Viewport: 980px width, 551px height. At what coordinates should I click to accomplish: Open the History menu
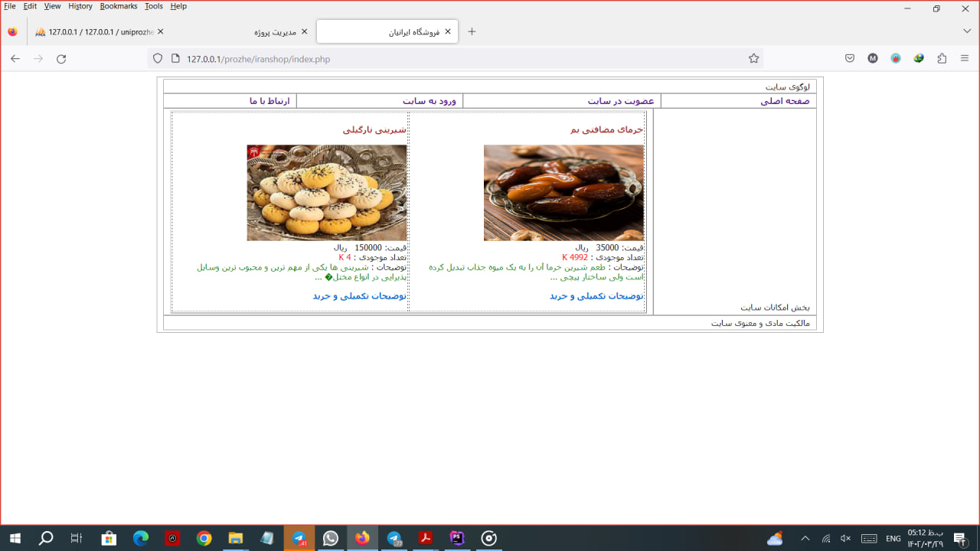(x=80, y=6)
